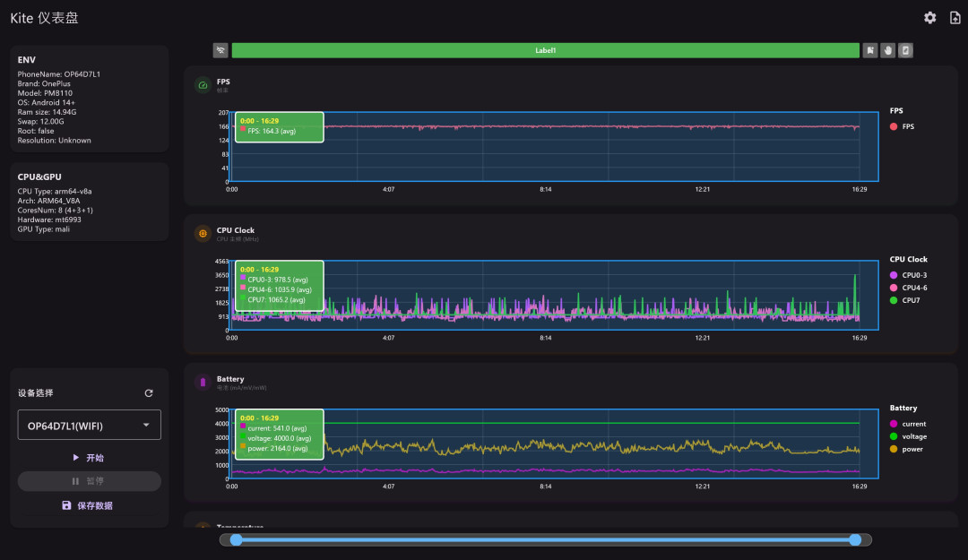Click the bookmark flag icon
Screen dimensions: 968x560
[869, 51]
